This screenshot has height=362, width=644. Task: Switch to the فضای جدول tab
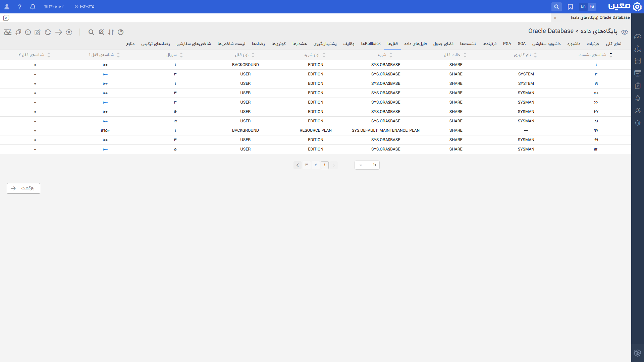click(x=443, y=44)
